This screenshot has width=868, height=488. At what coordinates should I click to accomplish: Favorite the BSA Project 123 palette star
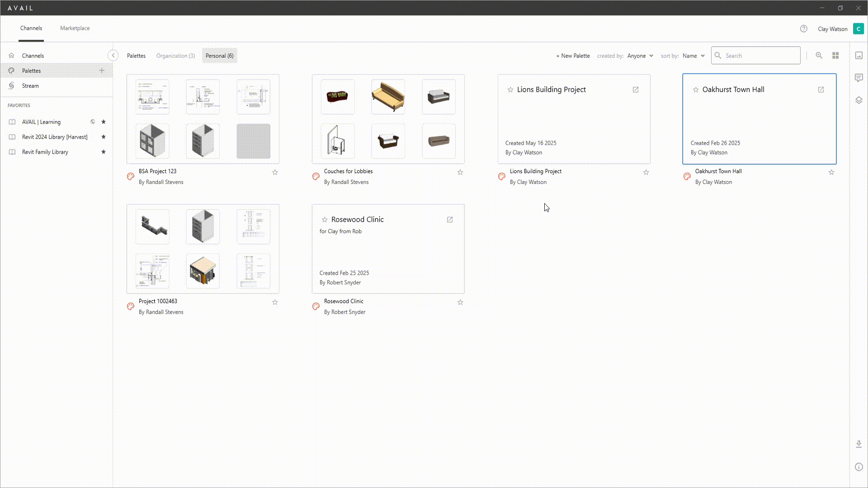(x=275, y=172)
